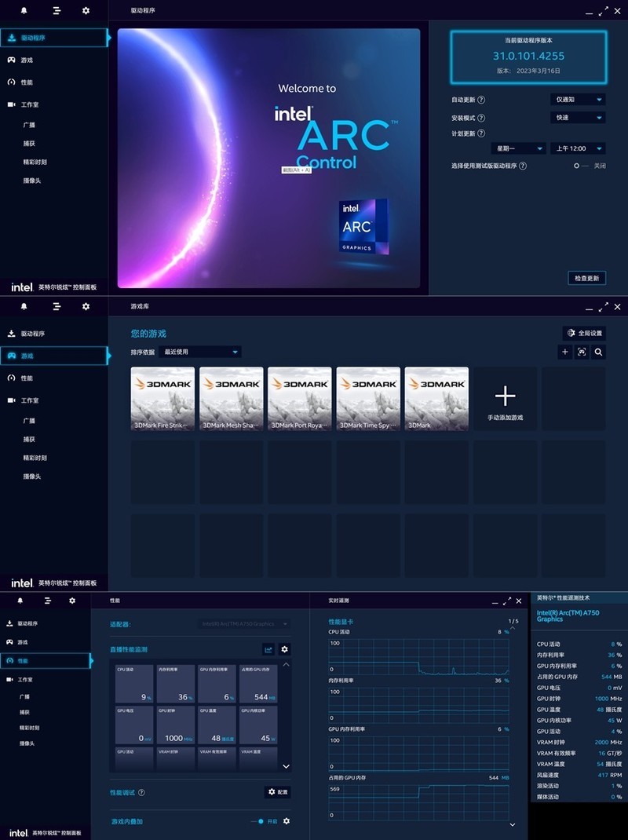
Task: Click 手动添加游戏 plus tile
Action: tap(505, 399)
